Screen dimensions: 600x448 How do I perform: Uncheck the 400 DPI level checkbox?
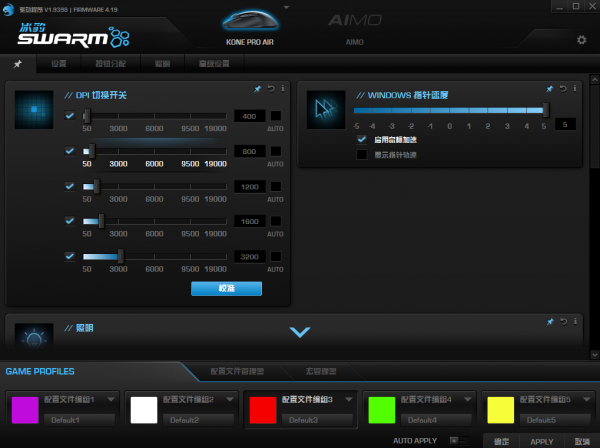69,116
